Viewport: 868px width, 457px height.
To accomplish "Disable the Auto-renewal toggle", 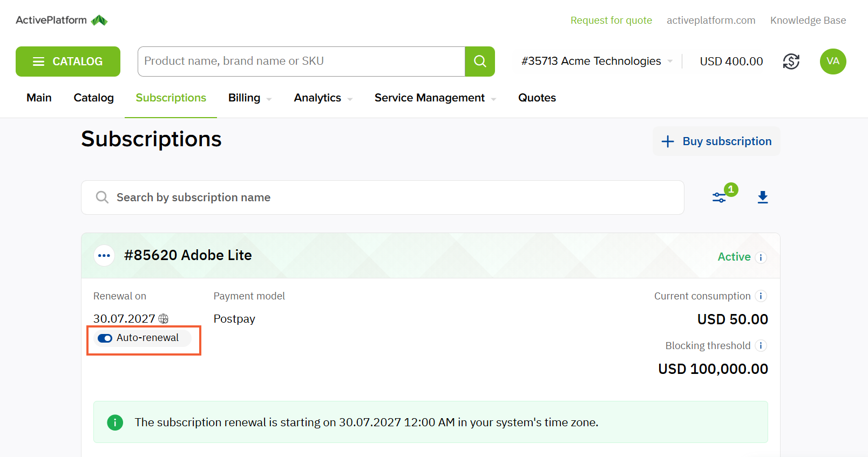I will (105, 338).
